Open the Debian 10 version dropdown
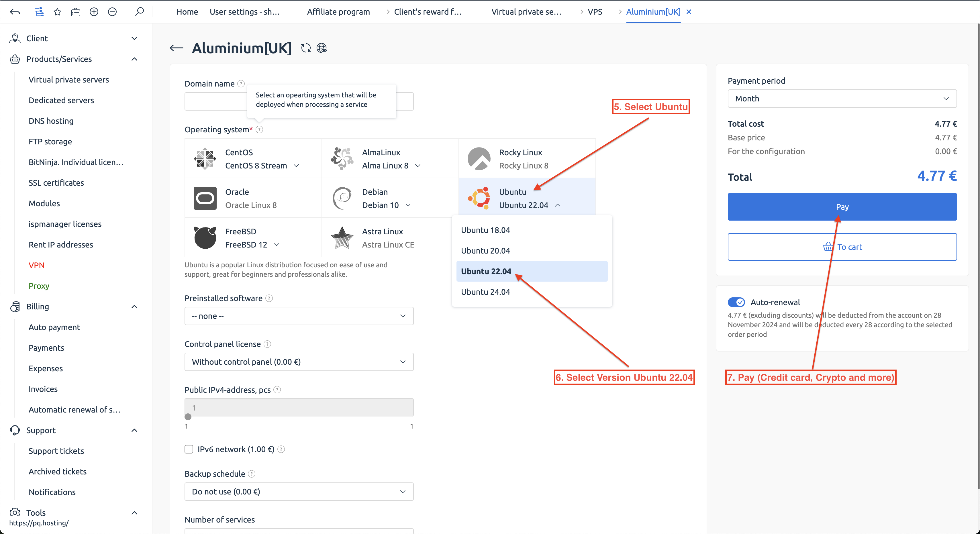980x534 pixels. point(408,205)
